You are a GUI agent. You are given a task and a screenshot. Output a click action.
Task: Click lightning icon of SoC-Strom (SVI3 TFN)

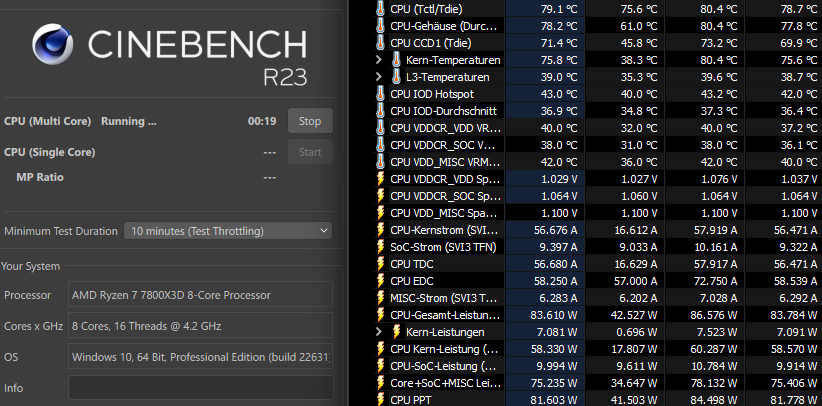[x=381, y=247]
